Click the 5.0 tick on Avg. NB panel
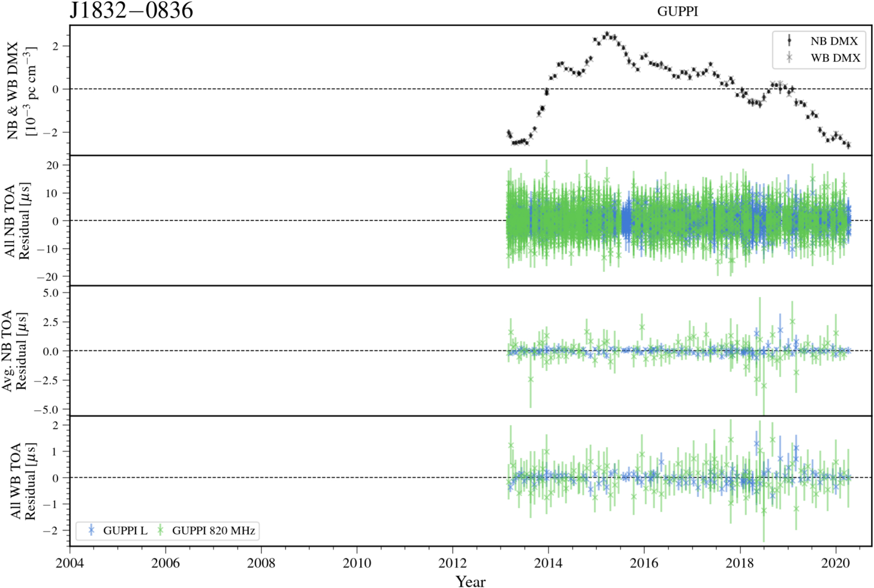Viewport: 874px width, 588px height. (50, 293)
